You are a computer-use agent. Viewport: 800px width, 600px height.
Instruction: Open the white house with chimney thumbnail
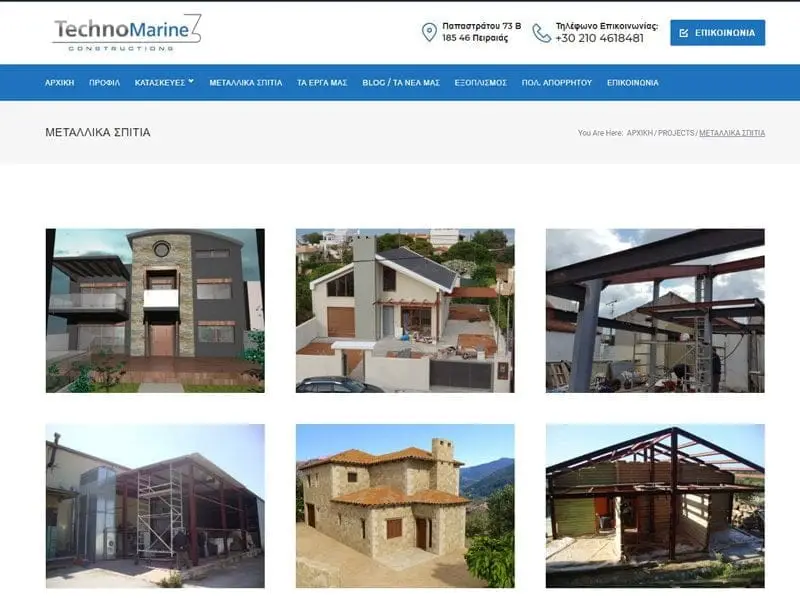coord(405,311)
